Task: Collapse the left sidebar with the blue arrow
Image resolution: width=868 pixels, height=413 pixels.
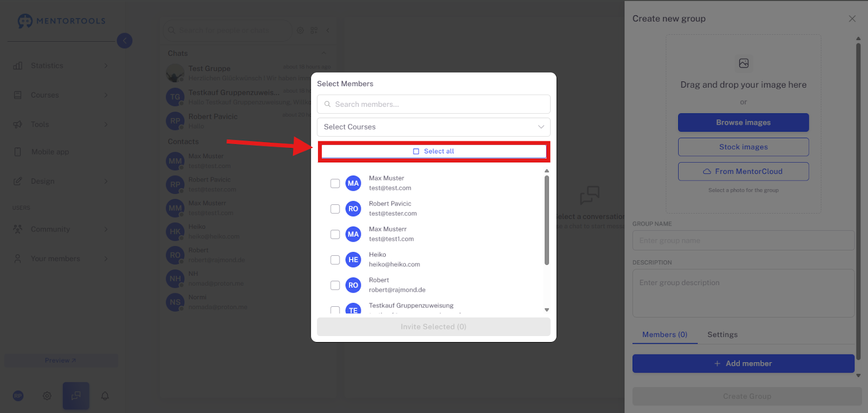Action: click(x=125, y=41)
